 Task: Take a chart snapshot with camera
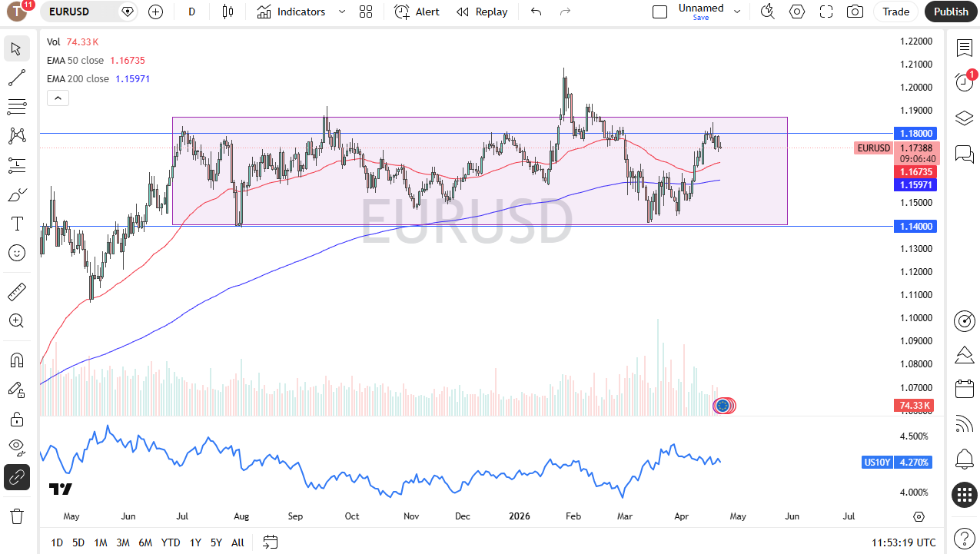855,12
